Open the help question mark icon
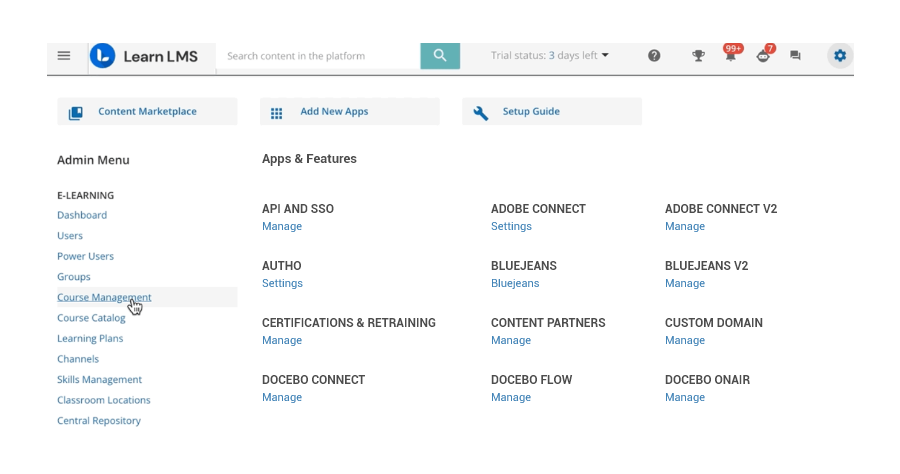 [654, 56]
